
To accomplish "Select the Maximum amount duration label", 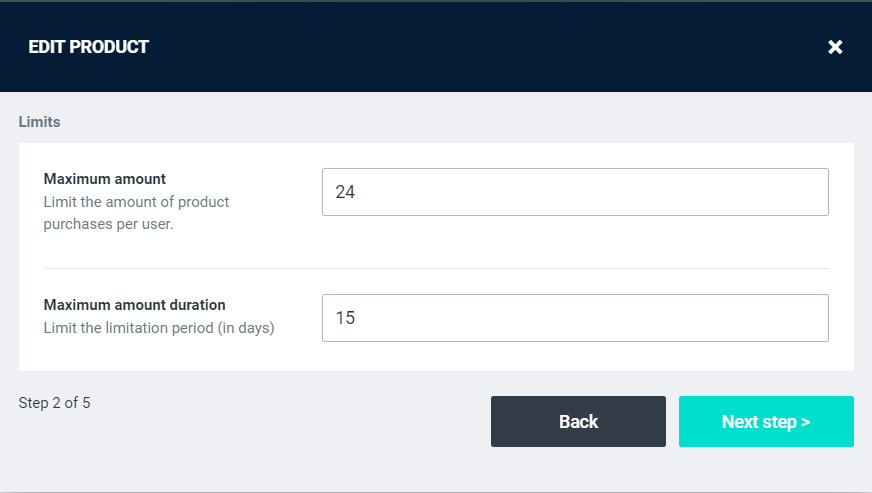I will click(135, 305).
